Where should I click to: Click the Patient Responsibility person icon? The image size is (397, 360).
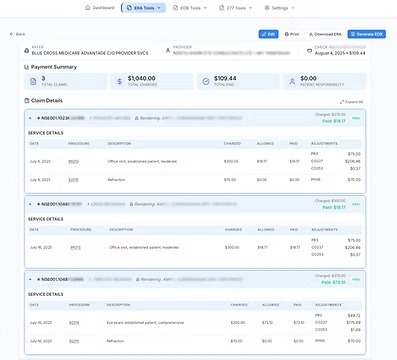pos(292,81)
